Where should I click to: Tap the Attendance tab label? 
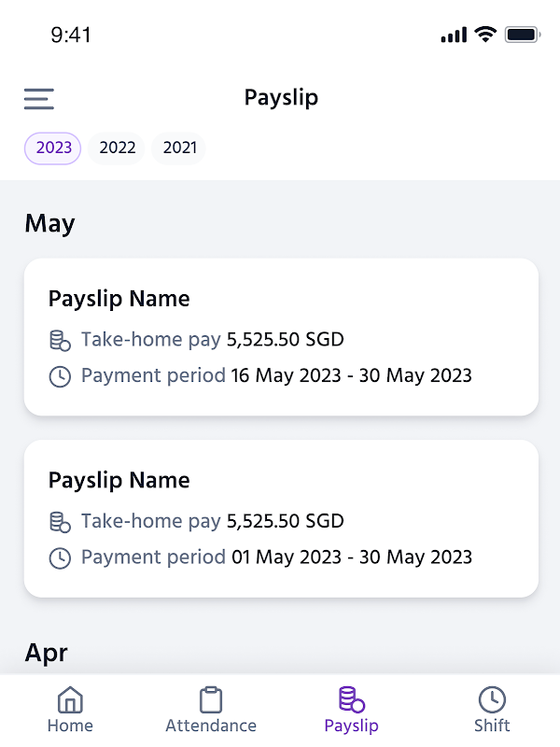click(x=211, y=726)
